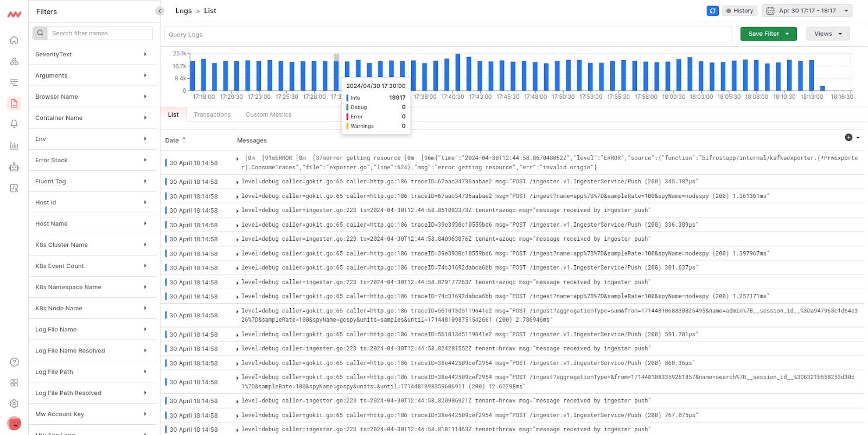Open the infrastructure clusters sidebar icon
Screen dimensions: 868x435
pyautogui.click(x=14, y=61)
